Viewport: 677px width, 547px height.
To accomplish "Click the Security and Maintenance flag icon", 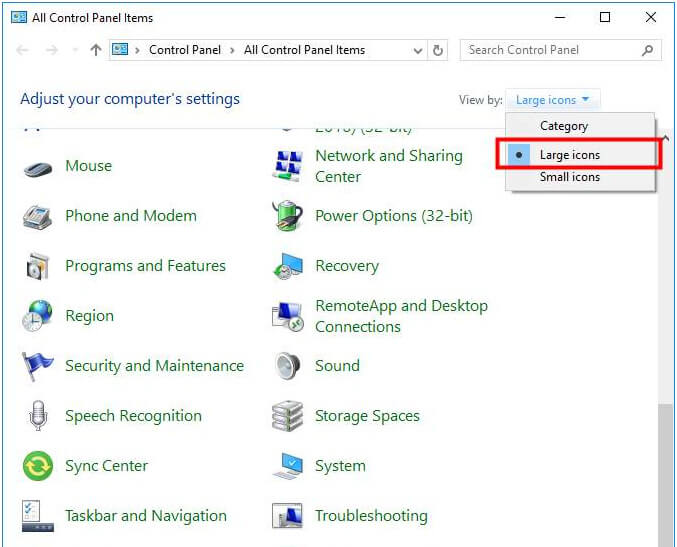I will (x=38, y=366).
